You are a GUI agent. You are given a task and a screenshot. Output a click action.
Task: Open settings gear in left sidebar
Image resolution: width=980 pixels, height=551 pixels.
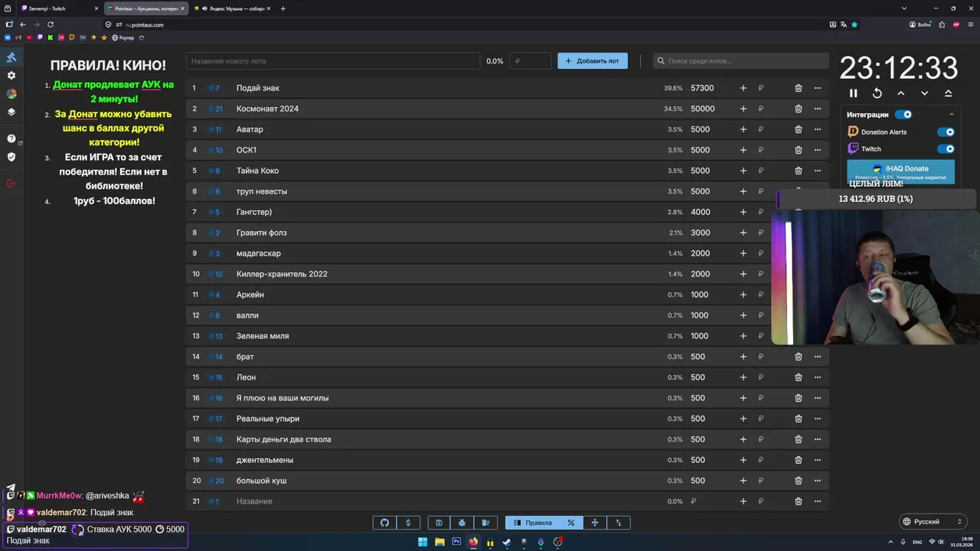tap(11, 76)
